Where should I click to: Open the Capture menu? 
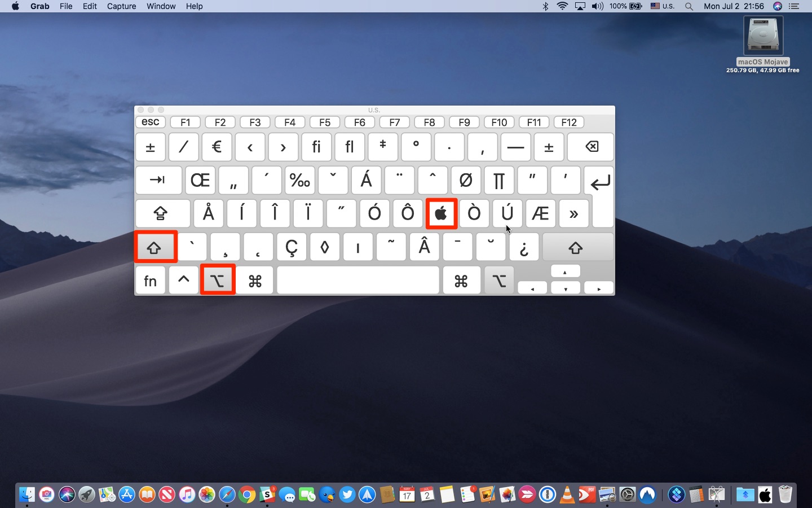[121, 6]
